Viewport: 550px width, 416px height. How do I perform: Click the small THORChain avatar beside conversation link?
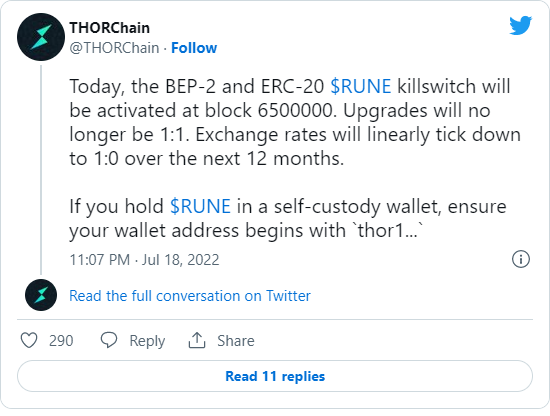pyautogui.click(x=41, y=295)
